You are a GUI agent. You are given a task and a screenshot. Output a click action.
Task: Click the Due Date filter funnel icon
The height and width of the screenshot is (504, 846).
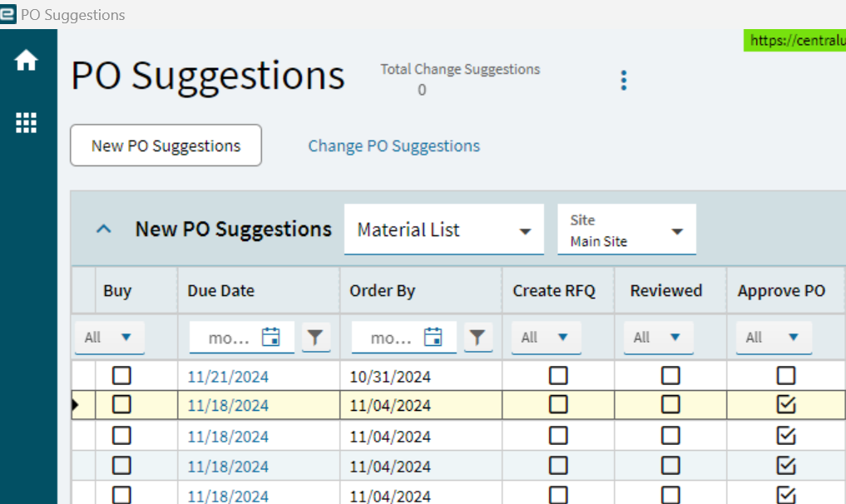(x=315, y=338)
